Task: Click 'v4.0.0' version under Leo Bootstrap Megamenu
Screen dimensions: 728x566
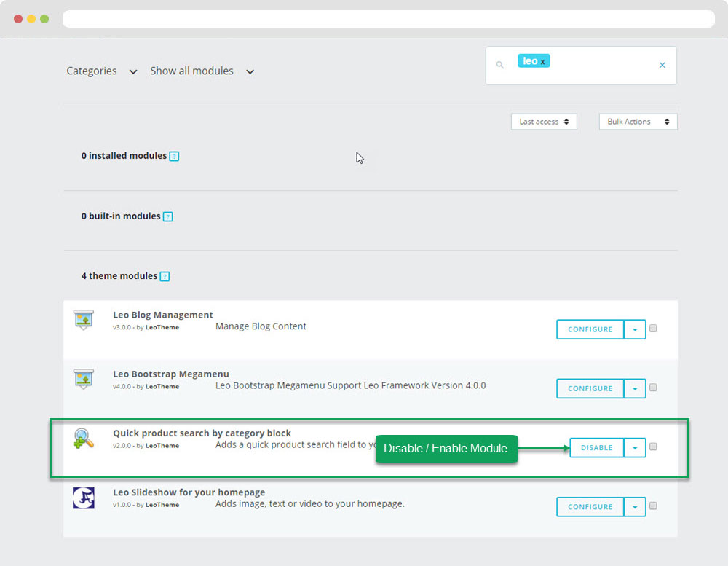Action: (122, 387)
